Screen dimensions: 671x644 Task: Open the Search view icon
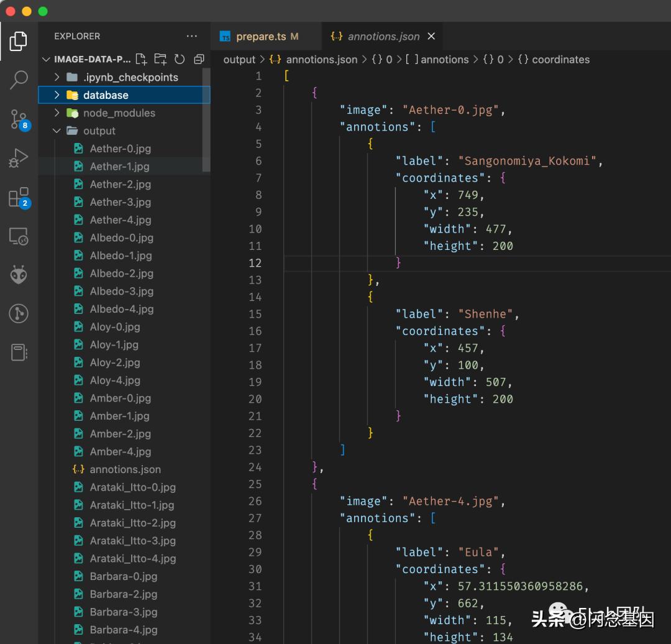[x=19, y=80]
